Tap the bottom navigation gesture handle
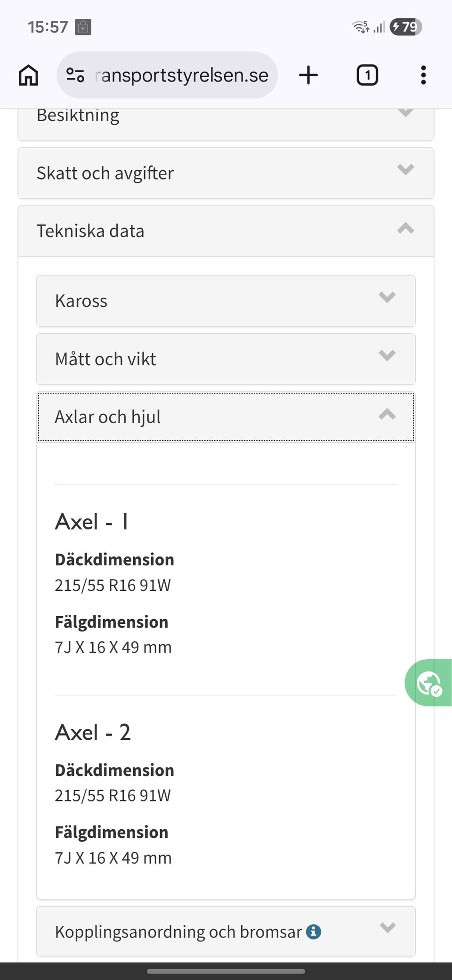 (x=226, y=971)
